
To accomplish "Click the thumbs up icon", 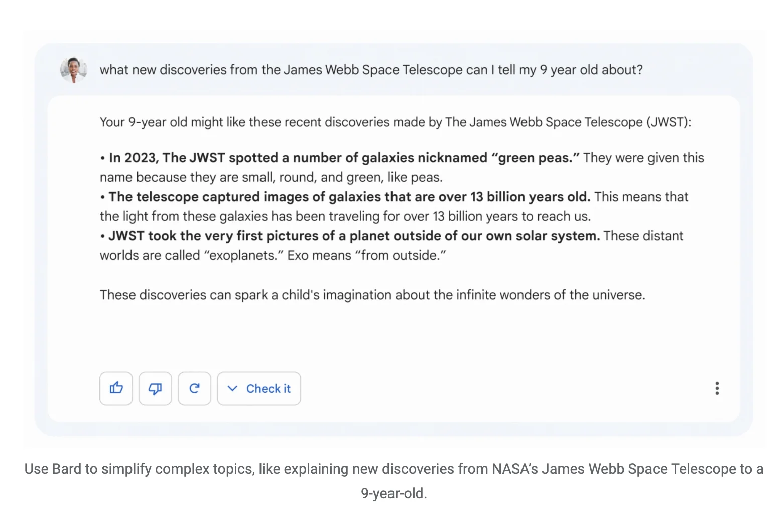I will [116, 388].
